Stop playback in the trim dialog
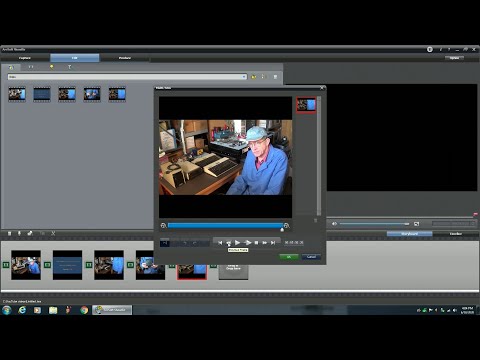The width and height of the screenshot is (480, 360). click(256, 243)
